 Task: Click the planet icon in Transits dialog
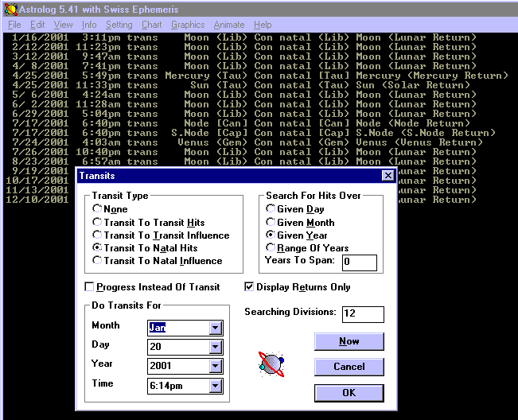click(x=271, y=364)
